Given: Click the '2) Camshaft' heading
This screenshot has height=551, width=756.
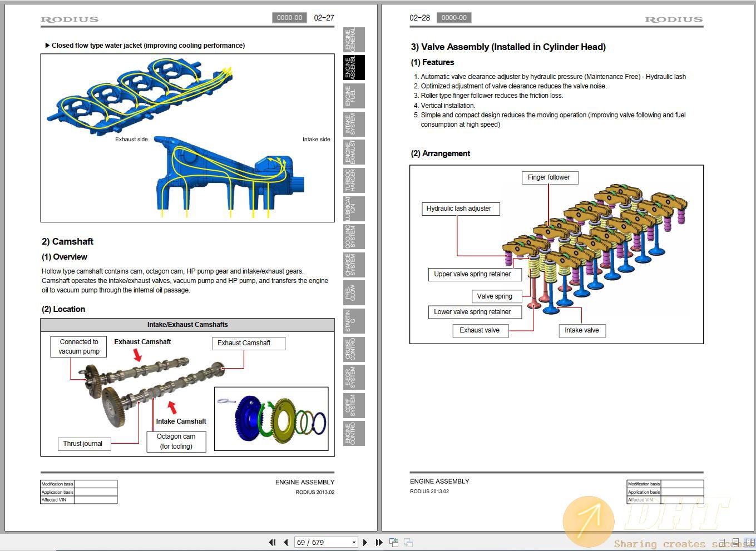Looking at the screenshot, I should (67, 241).
